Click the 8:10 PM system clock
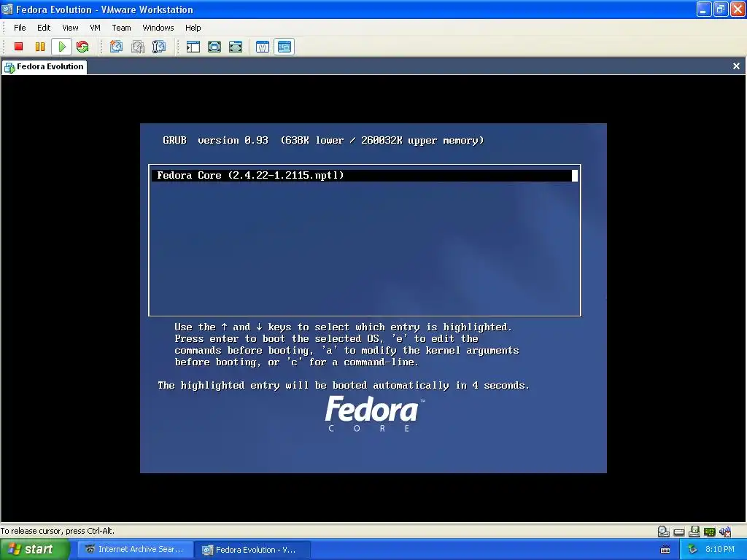Viewport: 747px width, 560px height. (719, 550)
